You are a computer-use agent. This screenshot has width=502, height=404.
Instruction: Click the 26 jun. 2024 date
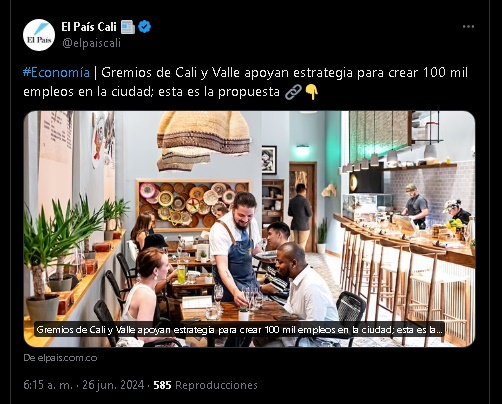[x=113, y=385]
